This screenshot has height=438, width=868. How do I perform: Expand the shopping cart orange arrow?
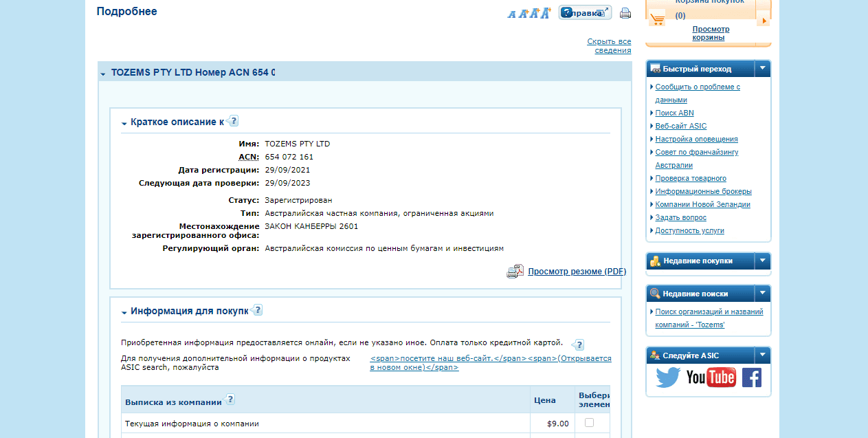point(763,21)
